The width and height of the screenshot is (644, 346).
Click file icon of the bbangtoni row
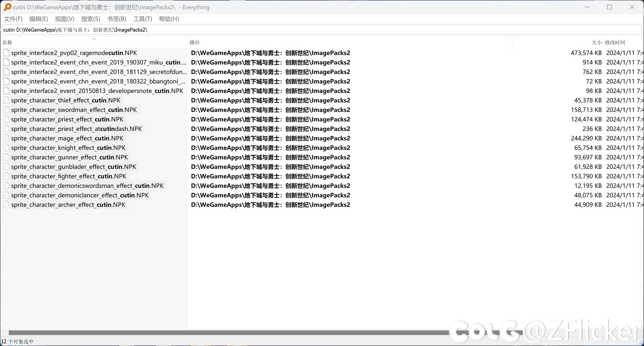pos(7,81)
